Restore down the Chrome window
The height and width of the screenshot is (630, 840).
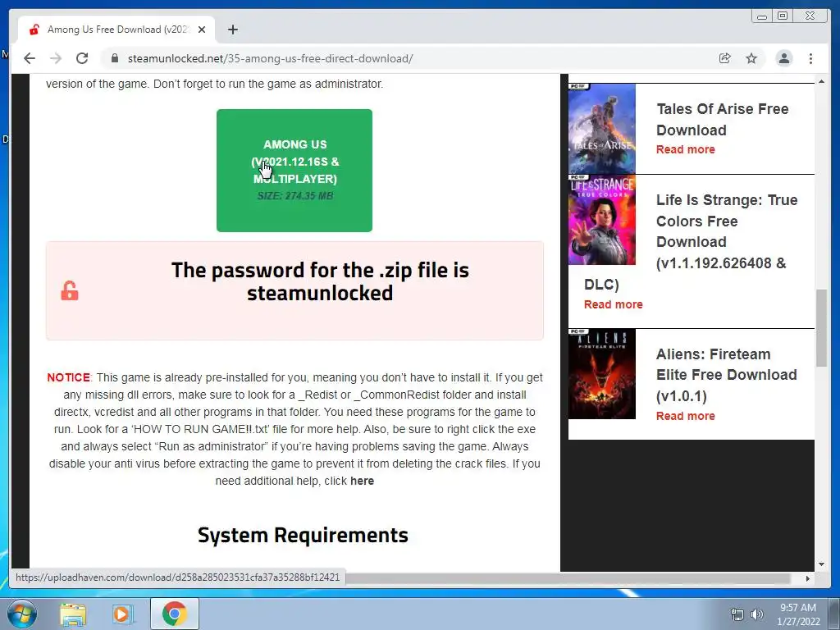coord(782,16)
